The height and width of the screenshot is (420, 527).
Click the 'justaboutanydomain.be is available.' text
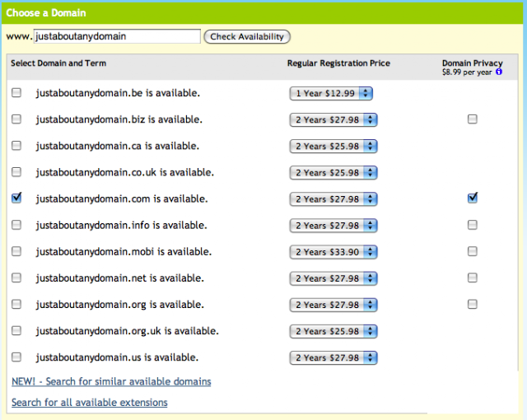[118, 93]
